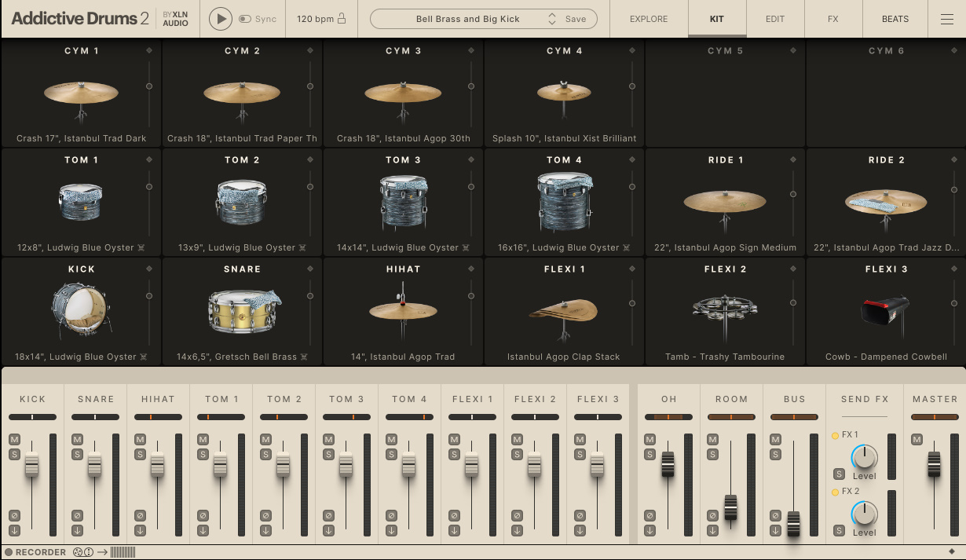The height and width of the screenshot is (560, 966).
Task: Click OH channel output arrow button
Action: coord(649,530)
